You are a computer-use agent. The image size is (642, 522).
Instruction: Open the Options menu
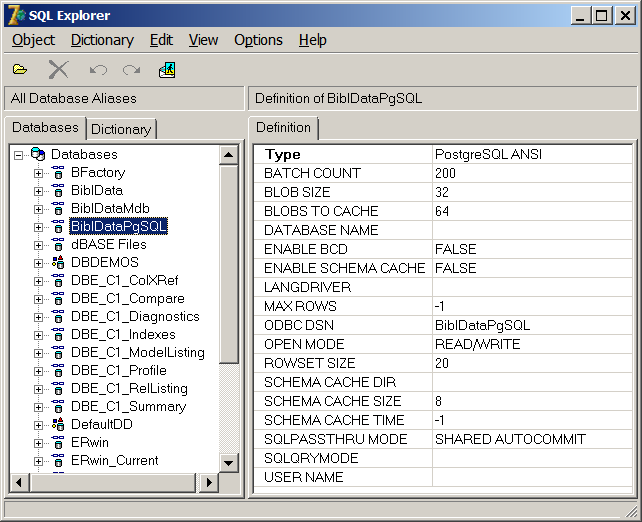pyautogui.click(x=258, y=40)
